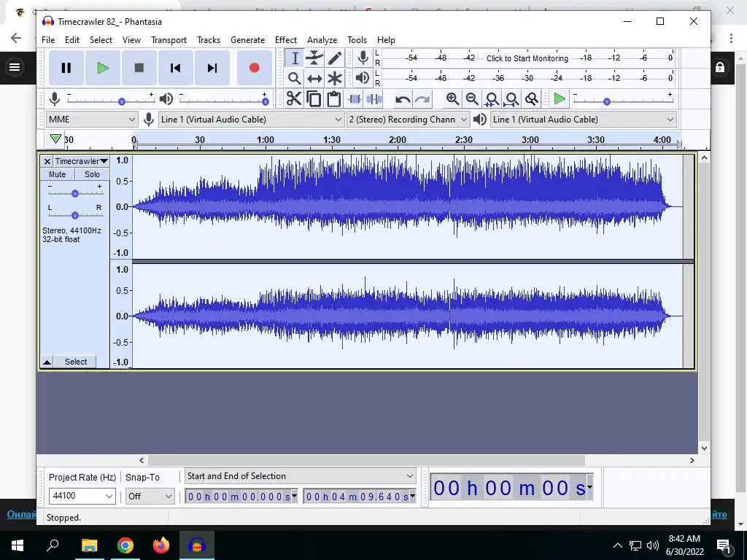Toggle the zoom level with Zoom Toggle

(x=531, y=99)
